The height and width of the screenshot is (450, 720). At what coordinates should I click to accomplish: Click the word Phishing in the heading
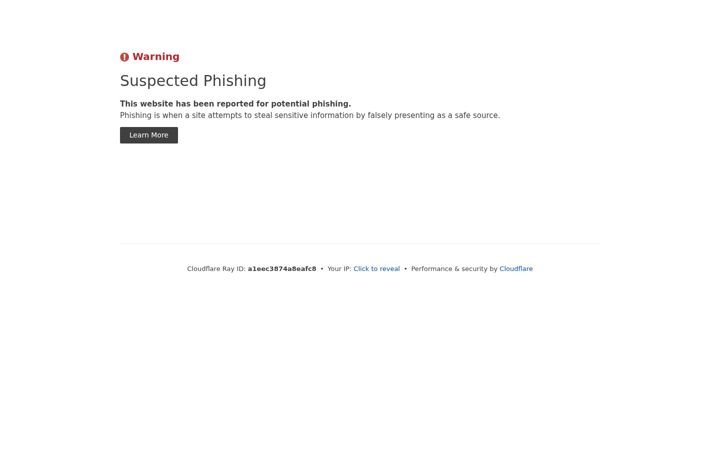tap(235, 81)
